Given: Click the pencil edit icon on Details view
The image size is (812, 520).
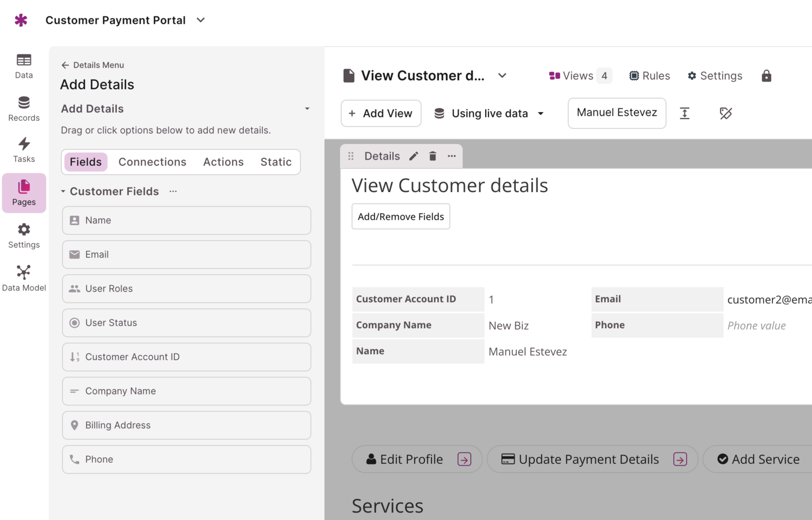Looking at the screenshot, I should 414,156.
